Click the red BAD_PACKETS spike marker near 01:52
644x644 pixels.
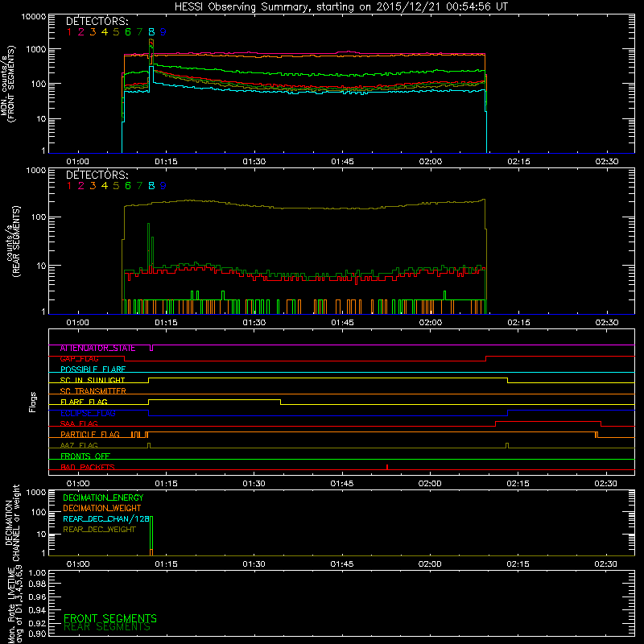tap(387, 467)
